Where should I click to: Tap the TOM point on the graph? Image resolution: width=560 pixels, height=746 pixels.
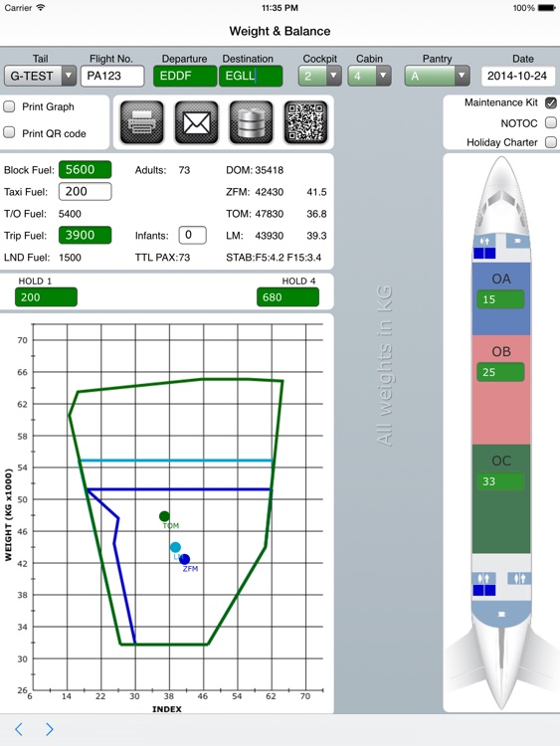point(164,516)
